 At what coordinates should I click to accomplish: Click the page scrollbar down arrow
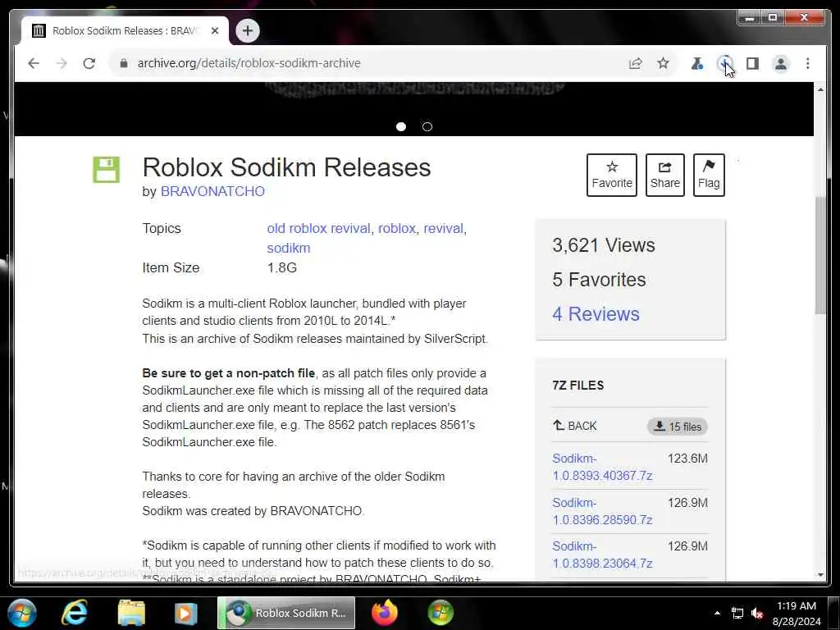point(820,575)
